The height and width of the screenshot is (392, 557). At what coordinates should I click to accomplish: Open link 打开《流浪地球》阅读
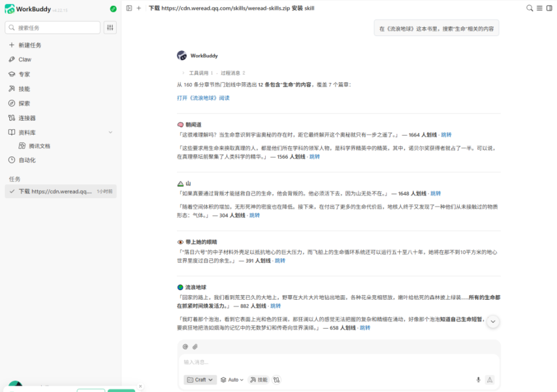(203, 98)
